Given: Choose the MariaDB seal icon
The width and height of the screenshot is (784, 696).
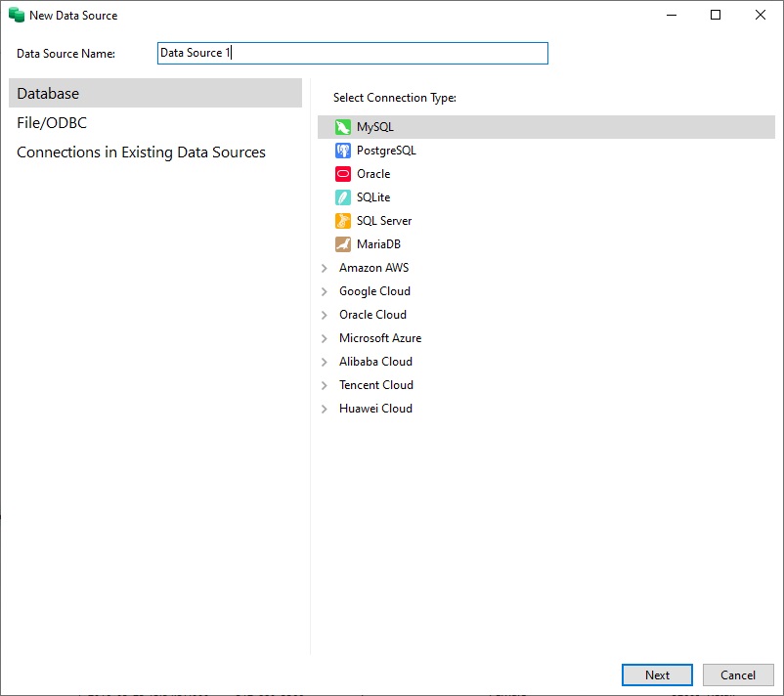Looking at the screenshot, I should pos(342,244).
